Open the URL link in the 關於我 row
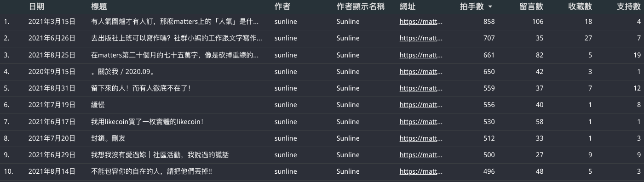 421,72
